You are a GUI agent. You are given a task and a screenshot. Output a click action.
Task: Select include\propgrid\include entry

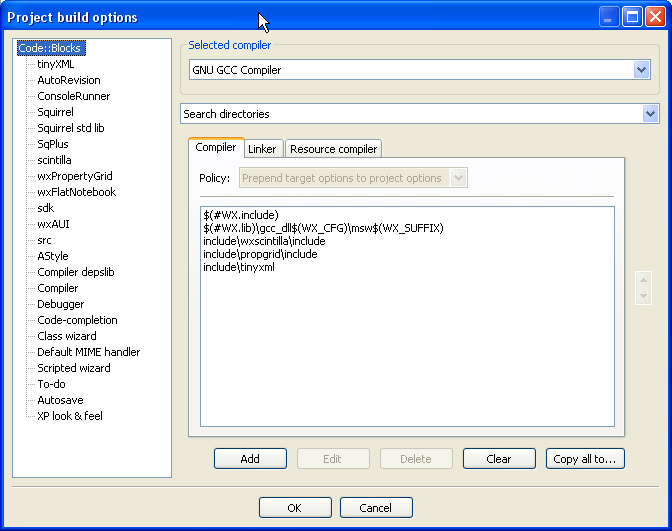[x=260, y=254]
